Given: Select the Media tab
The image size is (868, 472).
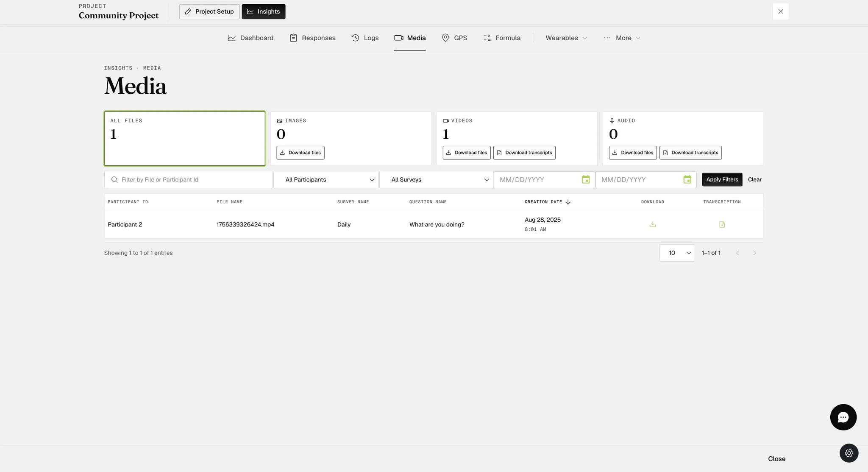Looking at the screenshot, I should click(410, 38).
